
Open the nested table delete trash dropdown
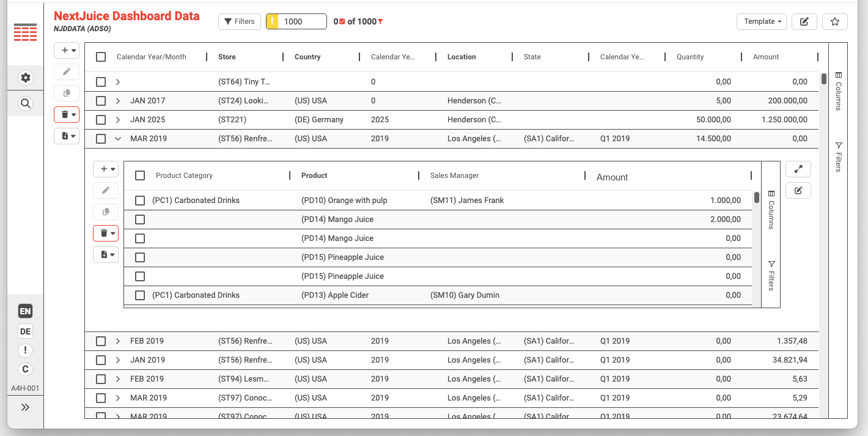click(x=106, y=233)
